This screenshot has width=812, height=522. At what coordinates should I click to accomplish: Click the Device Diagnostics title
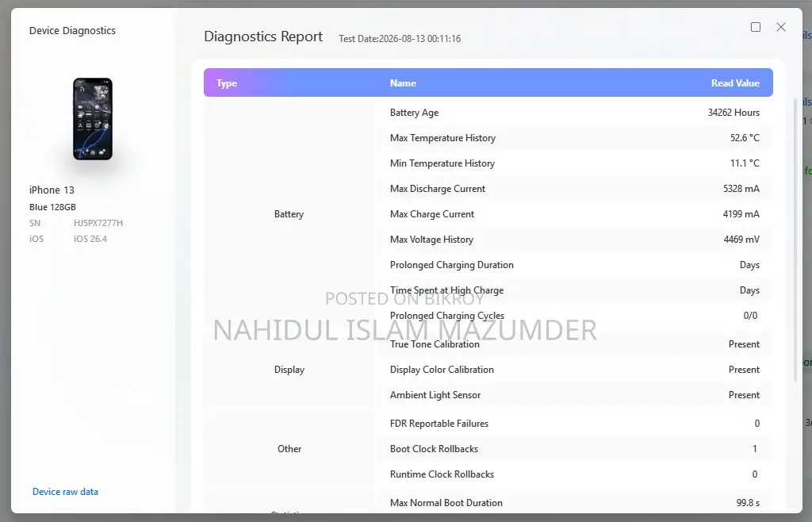coord(72,31)
